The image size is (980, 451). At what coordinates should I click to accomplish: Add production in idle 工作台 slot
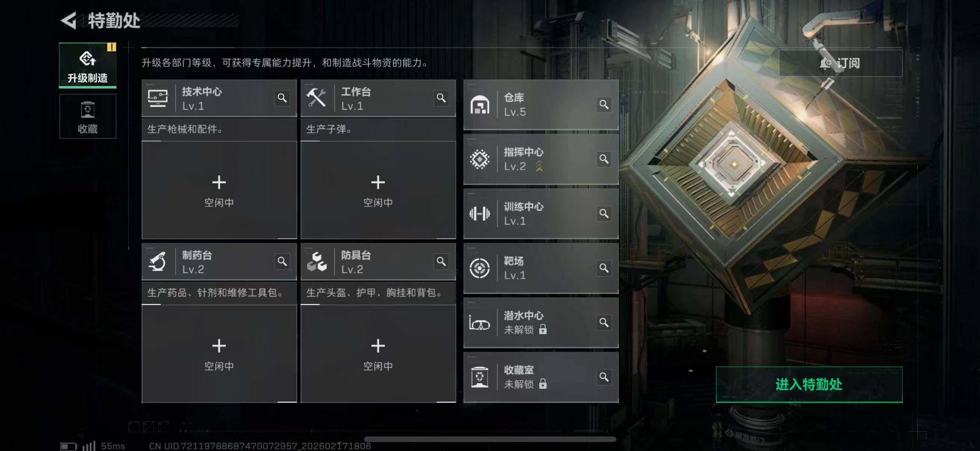[378, 190]
